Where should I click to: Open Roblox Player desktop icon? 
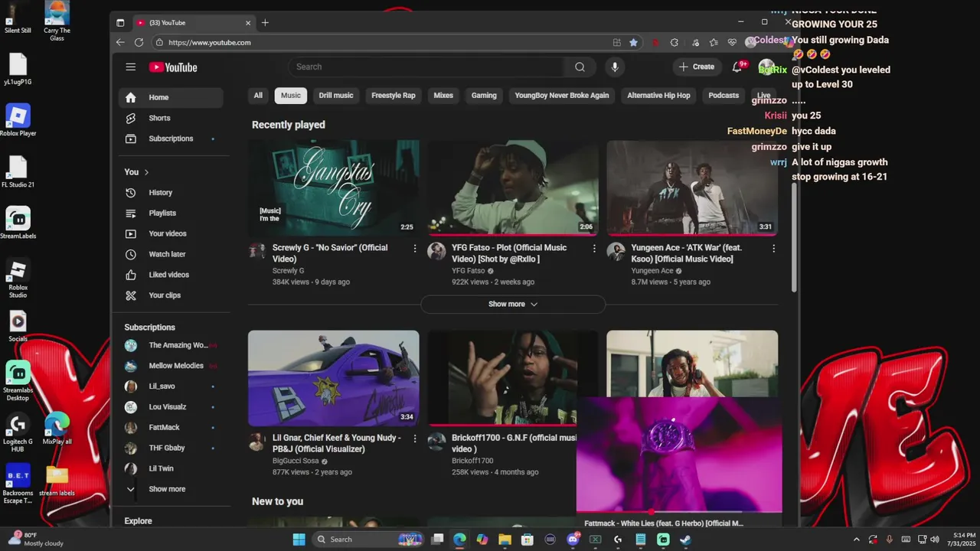18,121
